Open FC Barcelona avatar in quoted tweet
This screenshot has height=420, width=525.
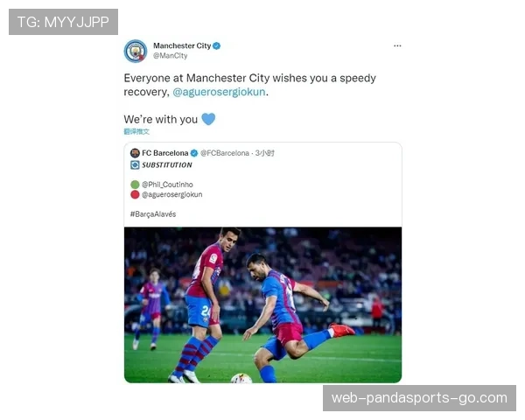pyautogui.click(x=135, y=153)
